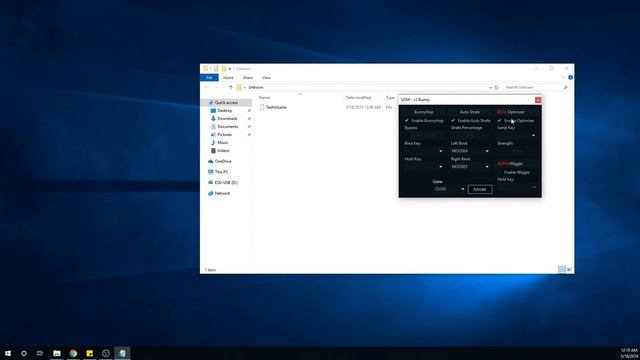640x360 pixels.
Task: Open Pictures in the navigation pane
Action: coord(224,134)
